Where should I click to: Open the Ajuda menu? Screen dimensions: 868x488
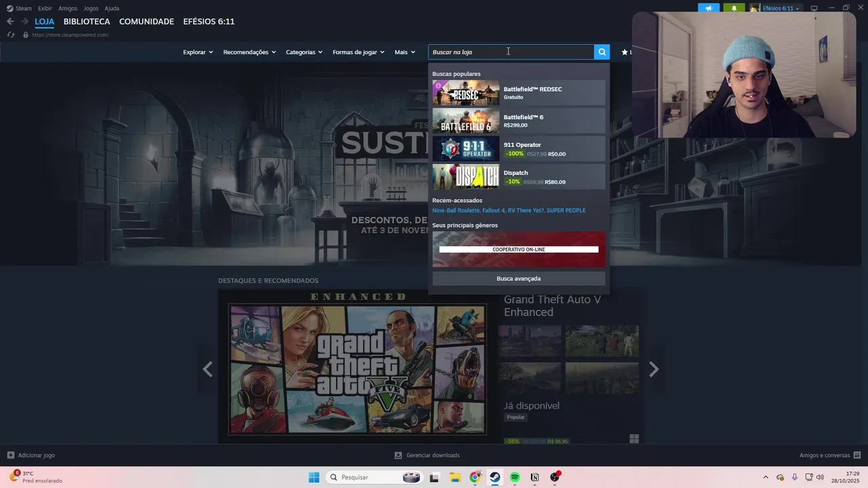coord(112,8)
